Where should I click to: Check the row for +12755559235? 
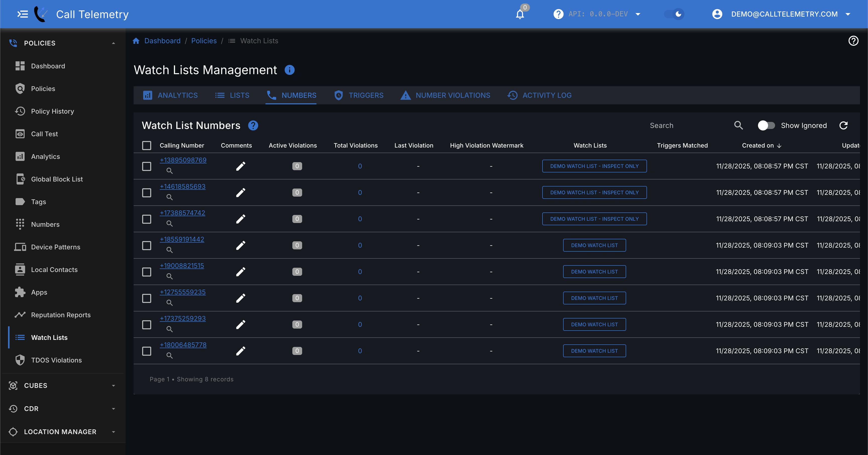(x=147, y=298)
